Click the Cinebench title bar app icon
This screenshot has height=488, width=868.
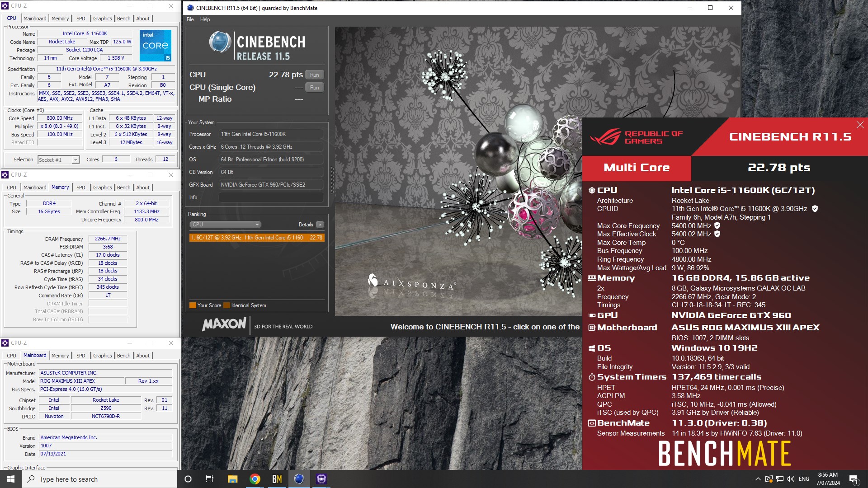(190, 8)
